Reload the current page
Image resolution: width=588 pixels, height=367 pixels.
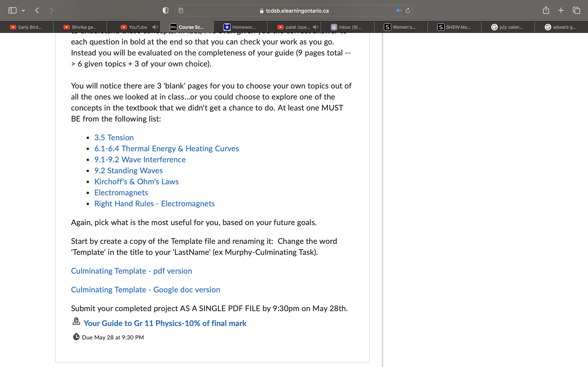tap(408, 10)
